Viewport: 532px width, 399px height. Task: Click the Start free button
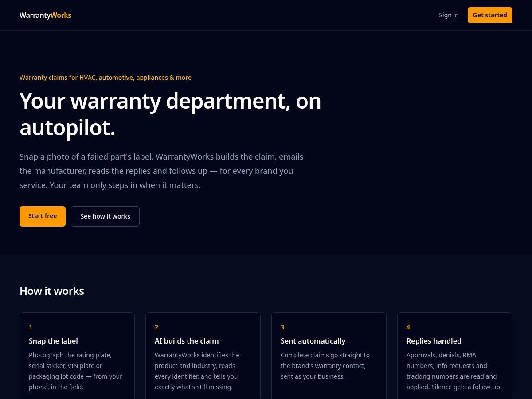click(x=43, y=216)
